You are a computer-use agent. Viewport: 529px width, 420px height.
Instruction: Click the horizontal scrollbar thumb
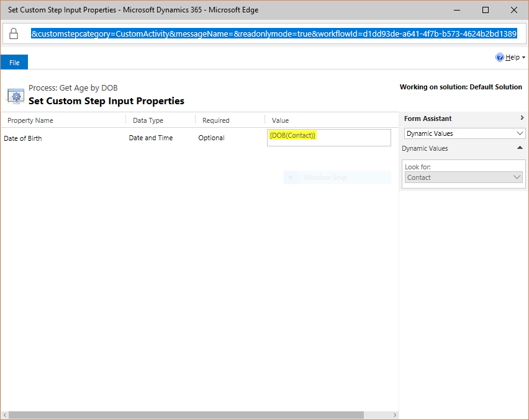[186, 414]
